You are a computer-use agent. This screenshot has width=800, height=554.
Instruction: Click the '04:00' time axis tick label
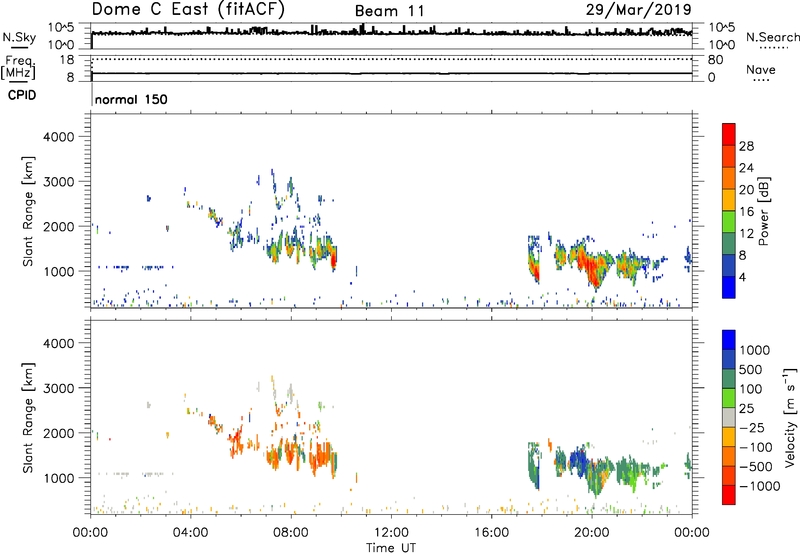tap(190, 533)
